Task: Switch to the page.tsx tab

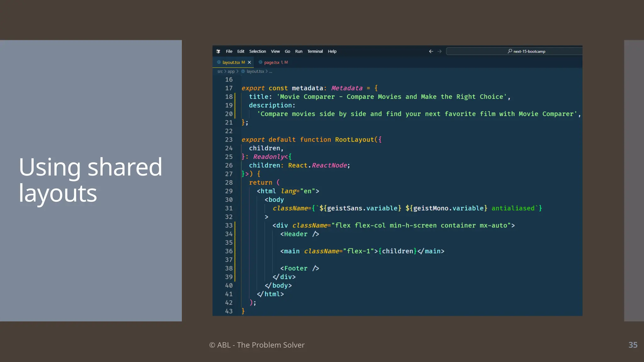Action: (273, 62)
